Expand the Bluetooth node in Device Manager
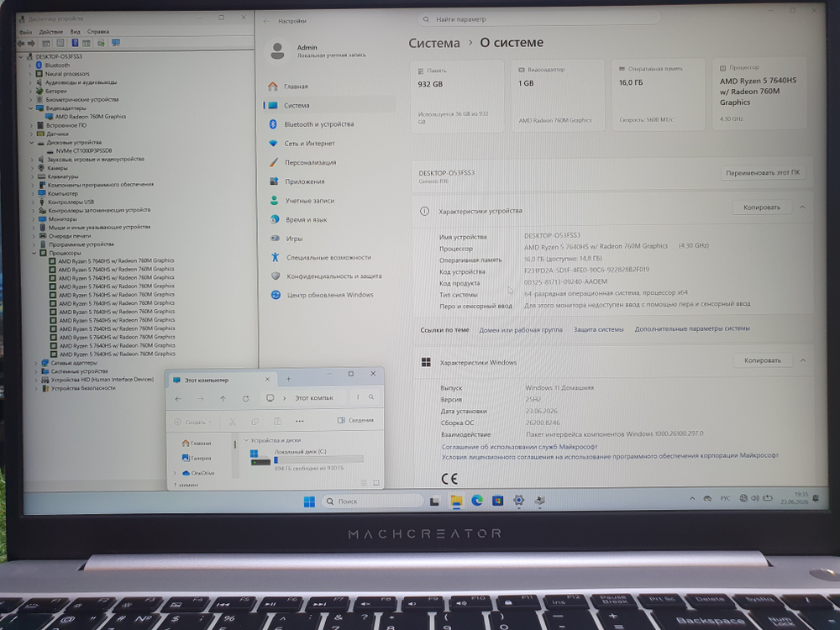The height and width of the screenshot is (630, 840). (x=30, y=66)
